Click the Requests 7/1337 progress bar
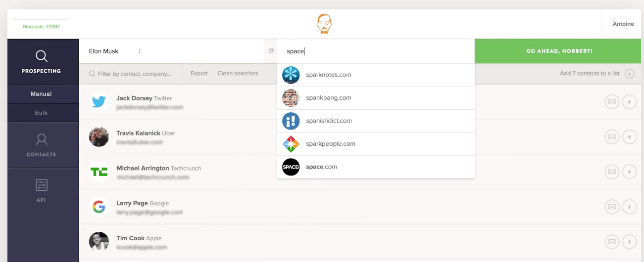This screenshot has width=644, height=262. pos(41,20)
